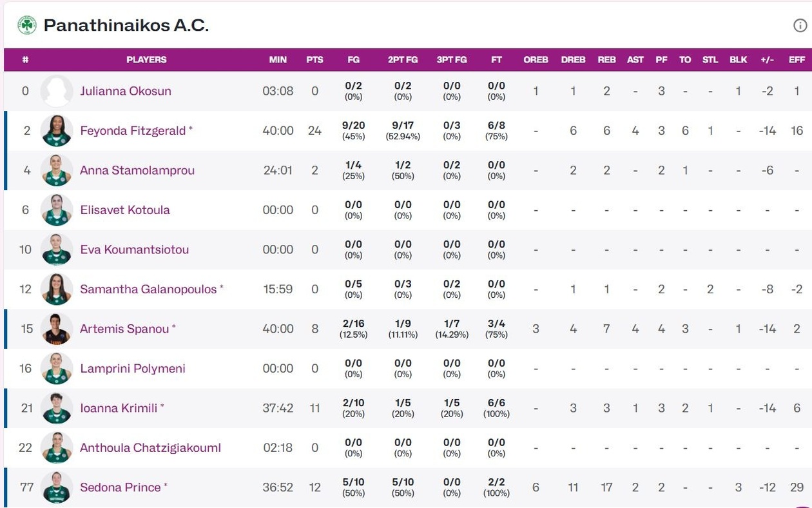Sort by MIN column header
Screen dimensions: 812x508
pos(278,60)
